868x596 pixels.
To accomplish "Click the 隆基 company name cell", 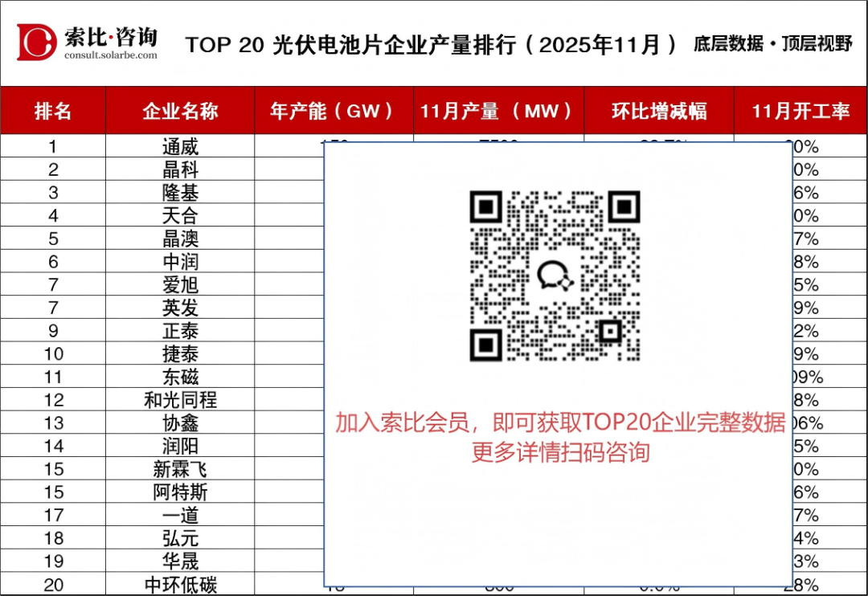I will 180,193.
